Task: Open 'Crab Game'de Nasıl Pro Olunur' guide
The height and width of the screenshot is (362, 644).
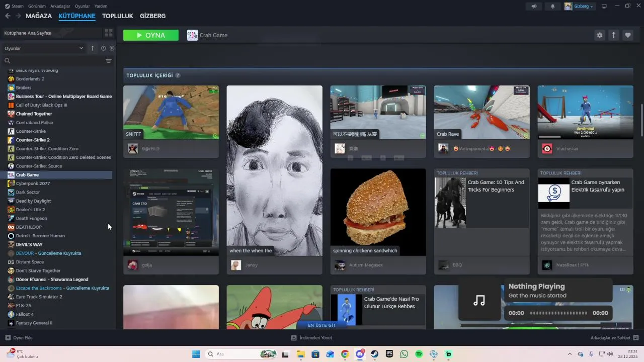Action: (x=391, y=302)
